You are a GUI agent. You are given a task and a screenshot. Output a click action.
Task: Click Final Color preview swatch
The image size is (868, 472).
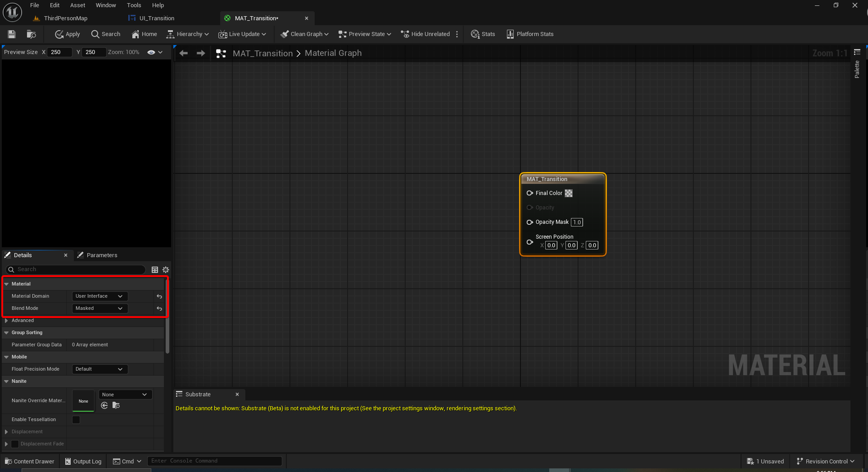coord(569,193)
